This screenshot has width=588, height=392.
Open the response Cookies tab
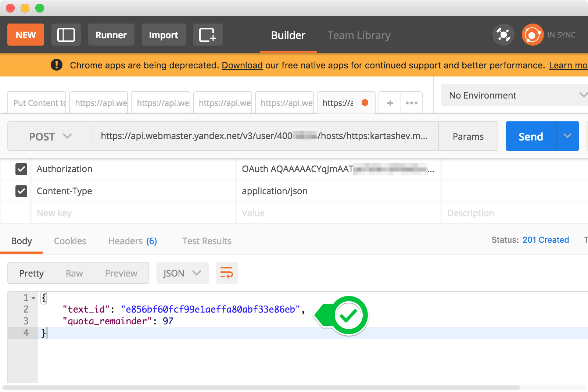point(70,241)
